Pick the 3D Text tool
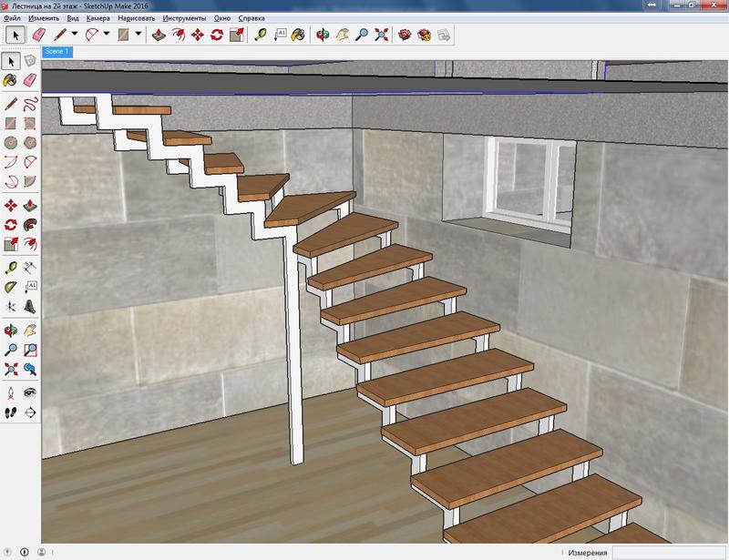Viewport: 729px width, 560px height. tap(29, 307)
